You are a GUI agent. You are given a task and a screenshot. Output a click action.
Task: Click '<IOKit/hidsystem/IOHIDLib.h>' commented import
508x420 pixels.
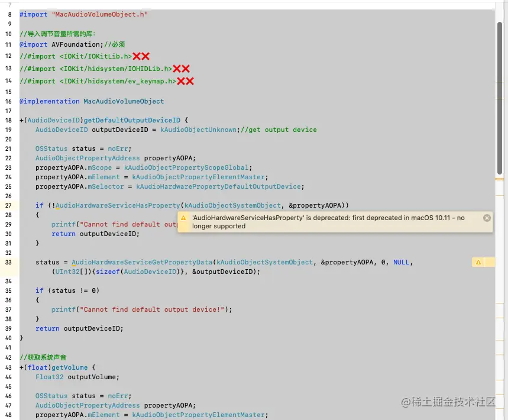point(116,69)
